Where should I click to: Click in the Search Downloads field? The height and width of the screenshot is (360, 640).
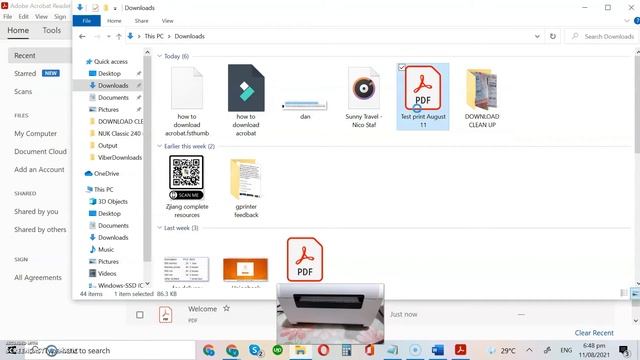click(602, 36)
